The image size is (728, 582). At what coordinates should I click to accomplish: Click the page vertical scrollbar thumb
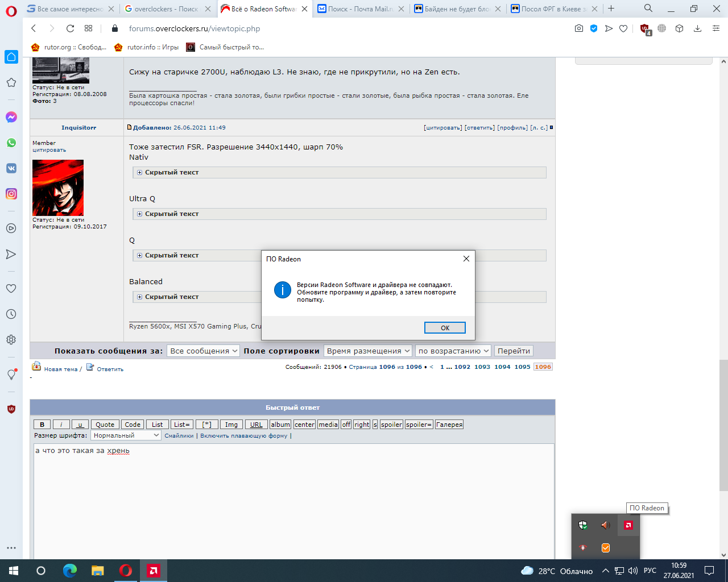(x=723, y=425)
